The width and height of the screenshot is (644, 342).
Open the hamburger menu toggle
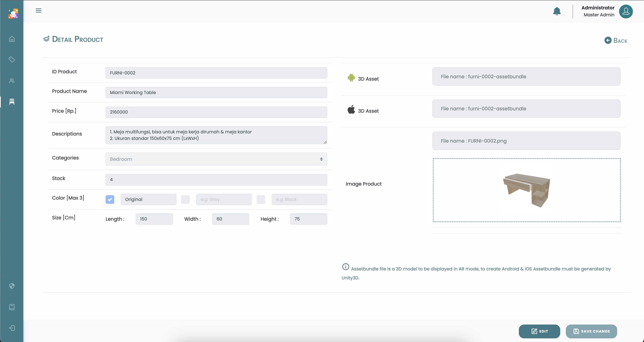(39, 11)
